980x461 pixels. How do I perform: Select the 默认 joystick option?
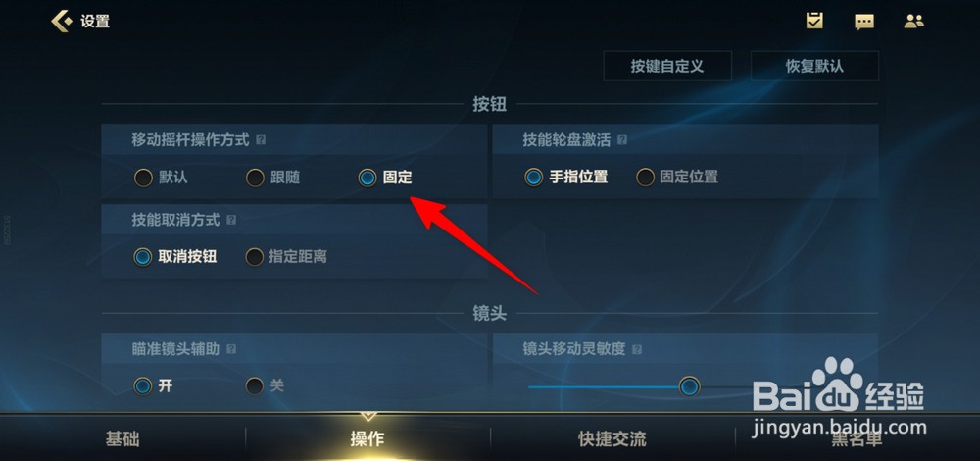tap(161, 178)
